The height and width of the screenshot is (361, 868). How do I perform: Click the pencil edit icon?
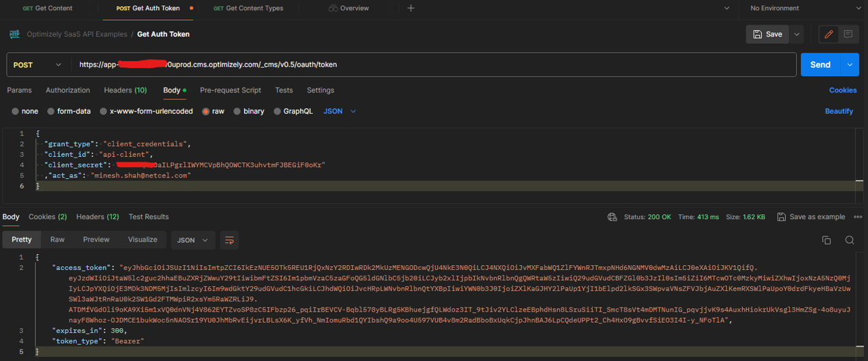pyautogui.click(x=828, y=34)
